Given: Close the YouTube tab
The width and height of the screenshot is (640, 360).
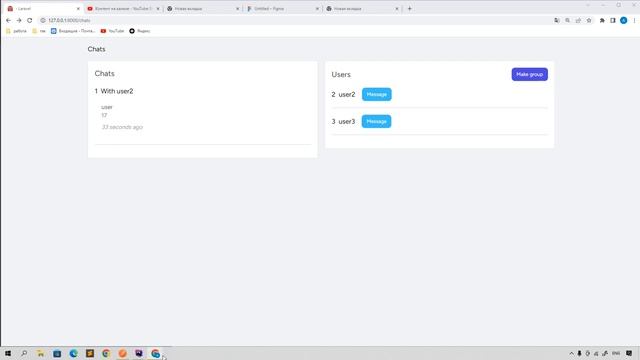Looking at the screenshot, I should [x=158, y=9].
